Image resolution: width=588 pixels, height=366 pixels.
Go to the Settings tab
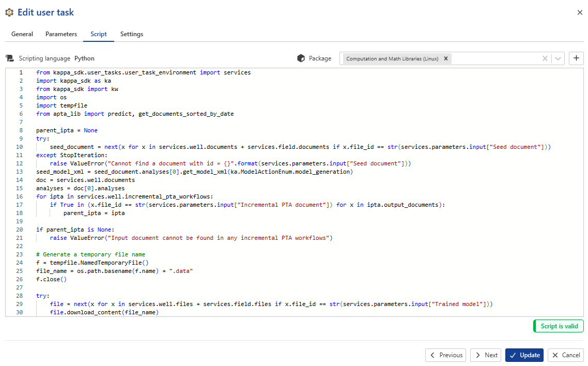(x=132, y=34)
